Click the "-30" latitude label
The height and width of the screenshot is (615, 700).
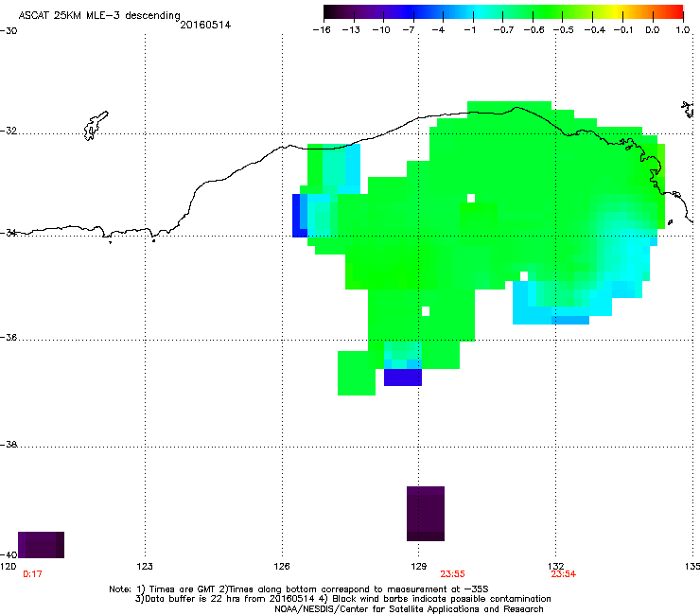[x=9, y=31]
